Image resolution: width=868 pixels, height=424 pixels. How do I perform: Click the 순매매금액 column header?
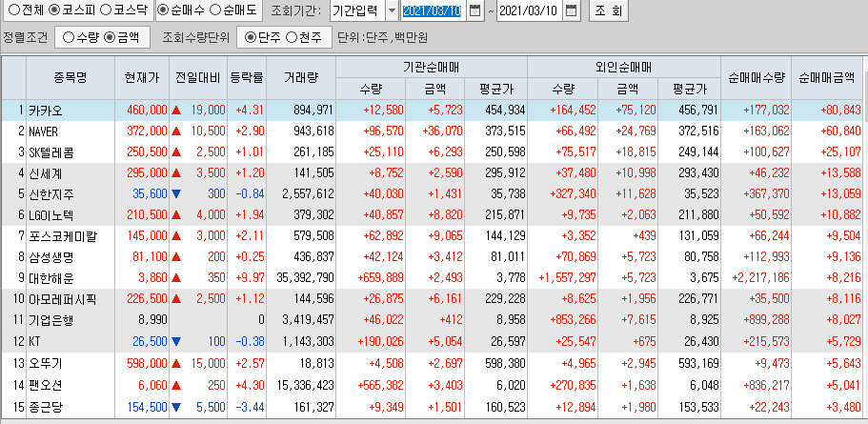826,78
